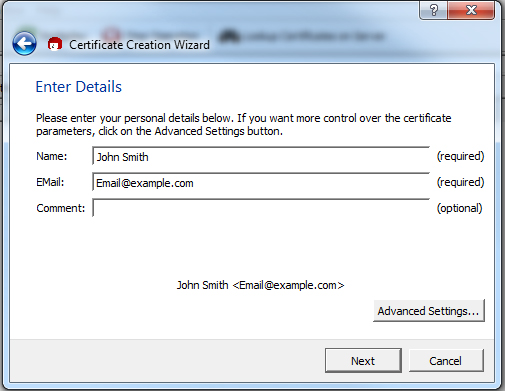Open Advanced Settings dialog
Viewport: 505px width, 391px height.
[x=429, y=311]
